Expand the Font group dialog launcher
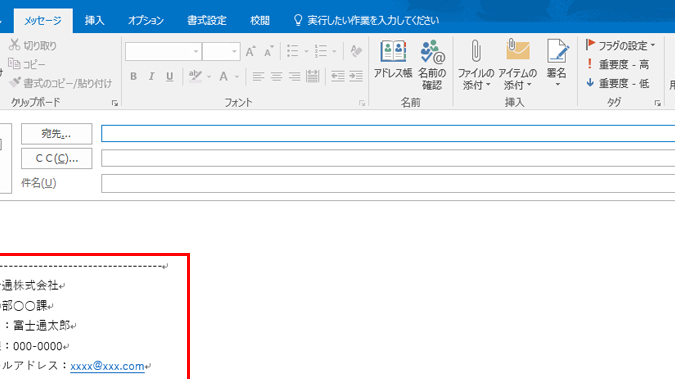This screenshot has width=675, height=379. coord(362,103)
